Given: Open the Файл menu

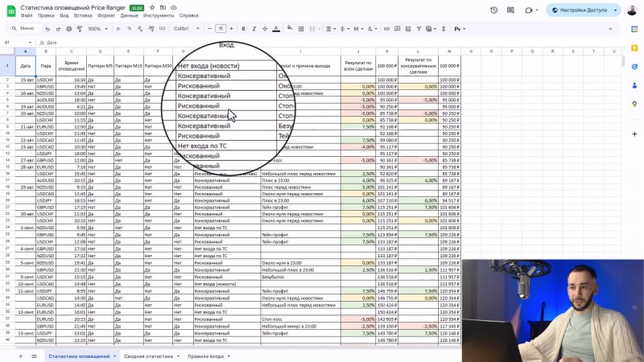Looking at the screenshot, I should (x=27, y=15).
